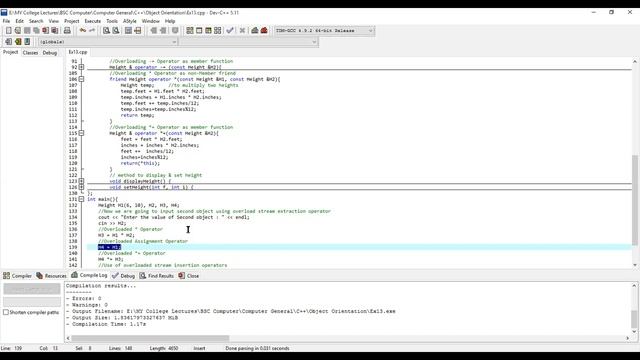Viewport: 640px width, 360px height.
Task: Click the highlighted line 139 in editor
Action: coord(359,247)
